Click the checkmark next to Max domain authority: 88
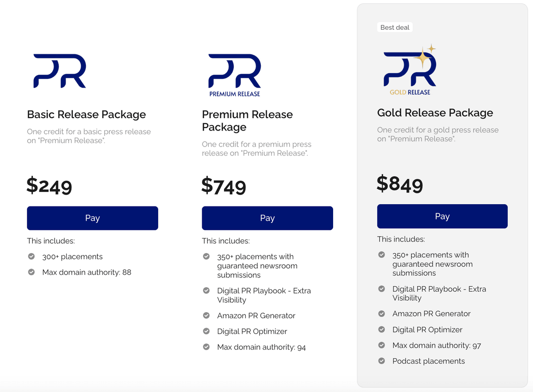The width and height of the screenshot is (533, 392). tap(31, 272)
